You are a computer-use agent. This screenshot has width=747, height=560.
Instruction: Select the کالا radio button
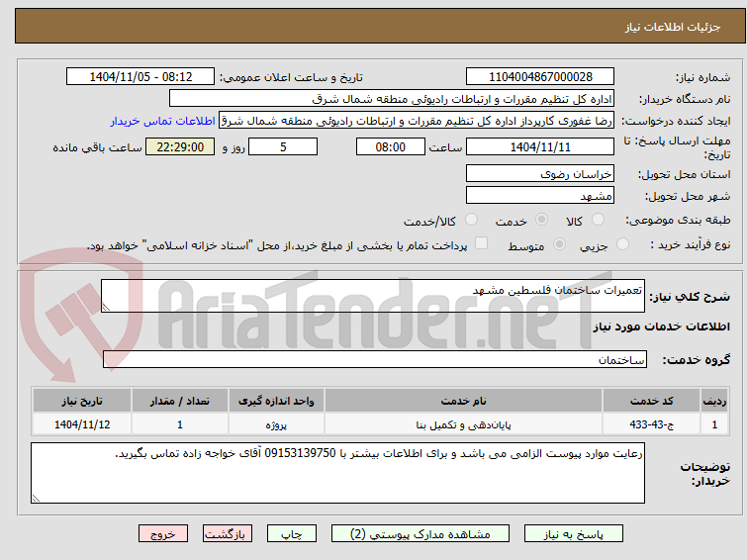coord(598,220)
